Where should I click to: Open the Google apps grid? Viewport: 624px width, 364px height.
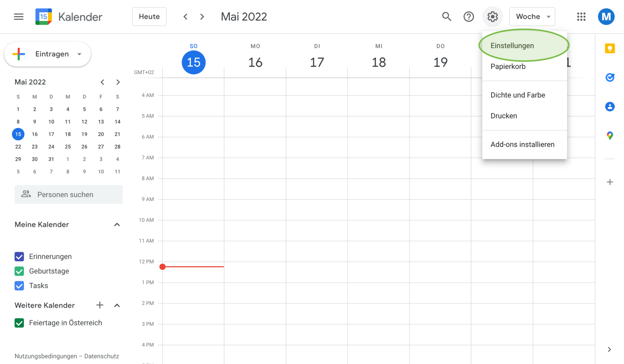[581, 16]
